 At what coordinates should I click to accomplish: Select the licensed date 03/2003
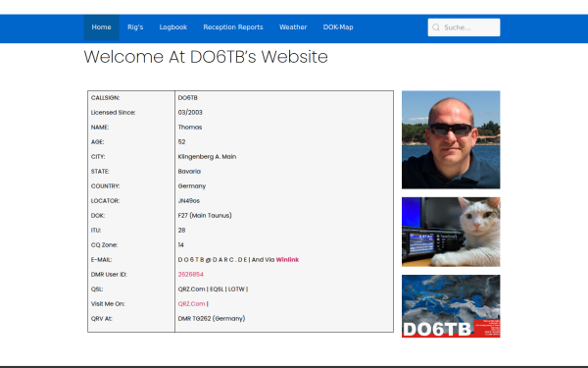click(x=190, y=112)
